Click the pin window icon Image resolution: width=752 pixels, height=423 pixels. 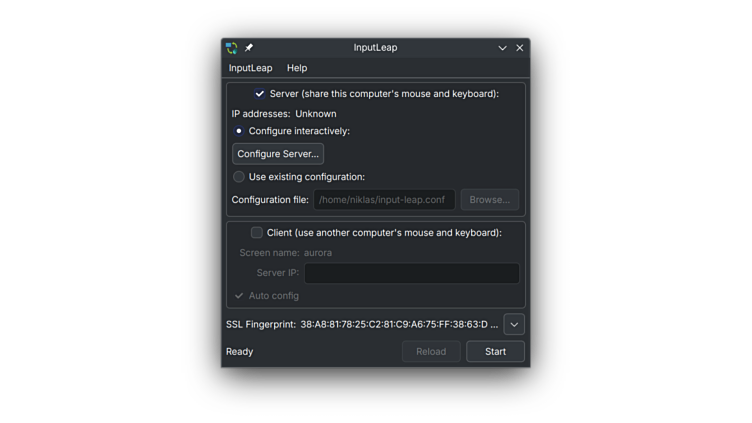pyautogui.click(x=249, y=48)
